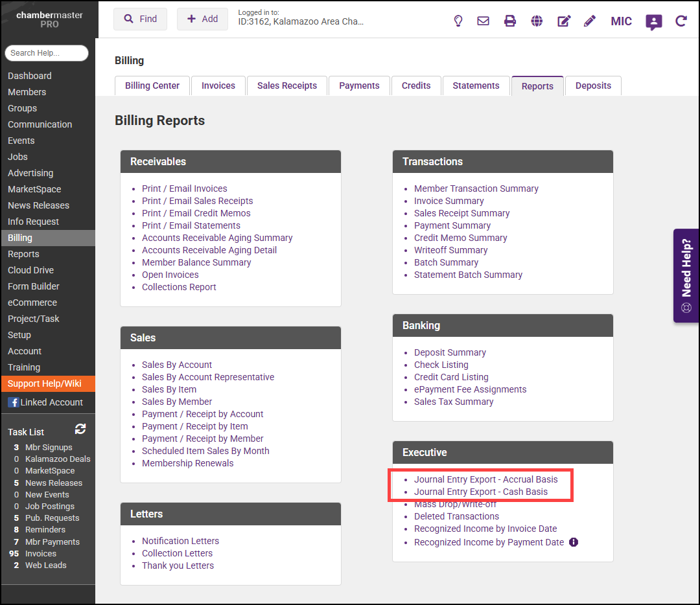Viewport: 700px width, 605px height.
Task: Click the globe icon in header
Action: [x=537, y=21]
